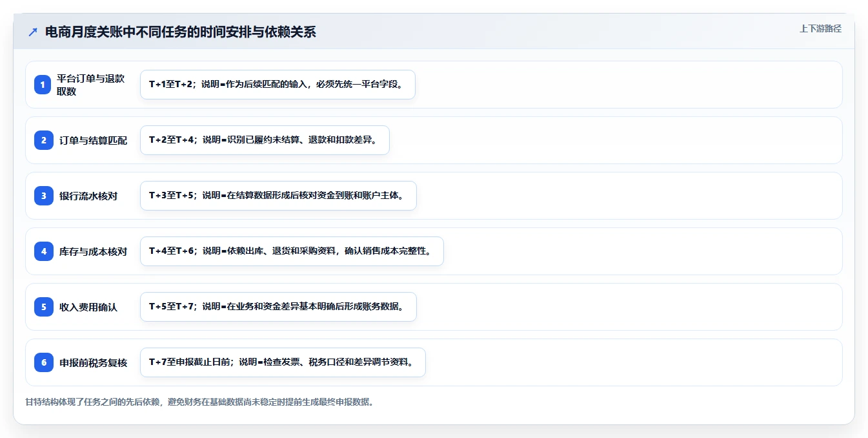This screenshot has width=868, height=438.
Task: Open the T+1至T+2 schedule box
Action: point(278,85)
